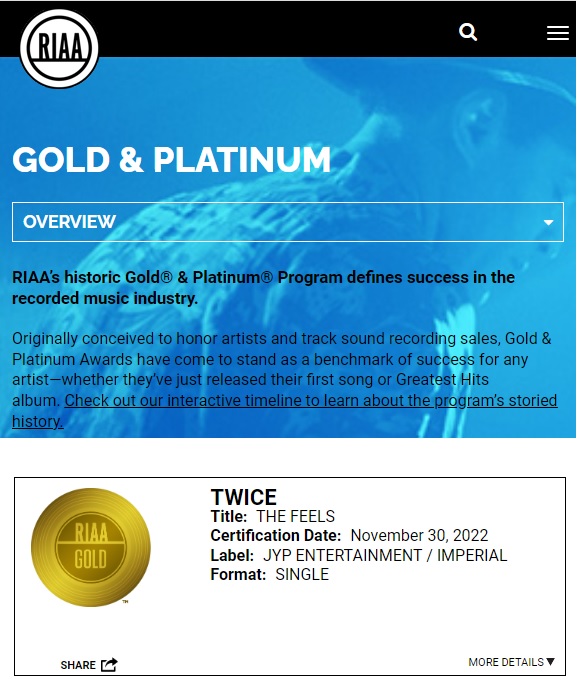The height and width of the screenshot is (693, 578).
Task: Click certification date November 30, 2022
Action: pos(419,535)
